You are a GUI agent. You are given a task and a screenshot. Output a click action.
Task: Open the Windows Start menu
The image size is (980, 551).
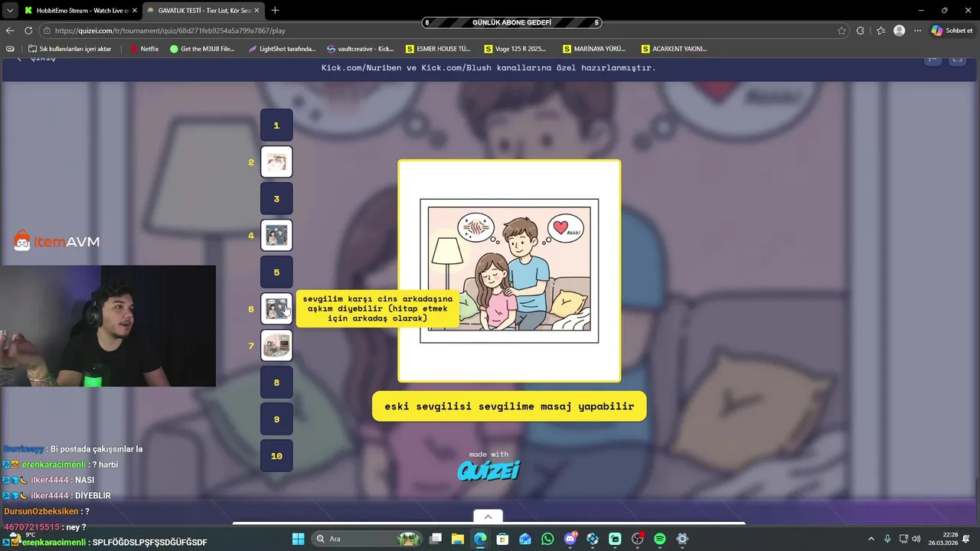(298, 539)
